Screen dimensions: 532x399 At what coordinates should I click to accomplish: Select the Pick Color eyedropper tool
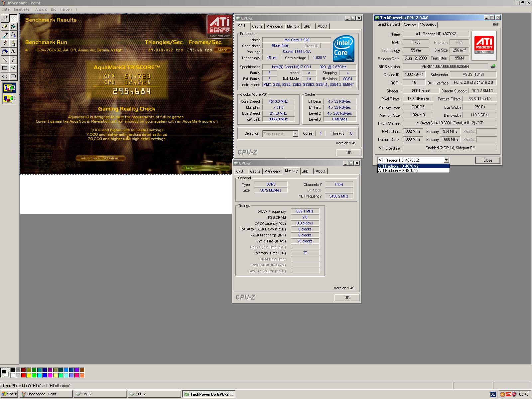(5, 35)
